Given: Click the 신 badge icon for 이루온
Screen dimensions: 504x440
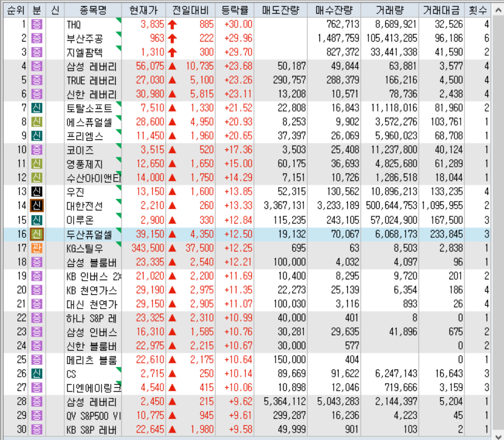Looking at the screenshot, I should (37, 221).
